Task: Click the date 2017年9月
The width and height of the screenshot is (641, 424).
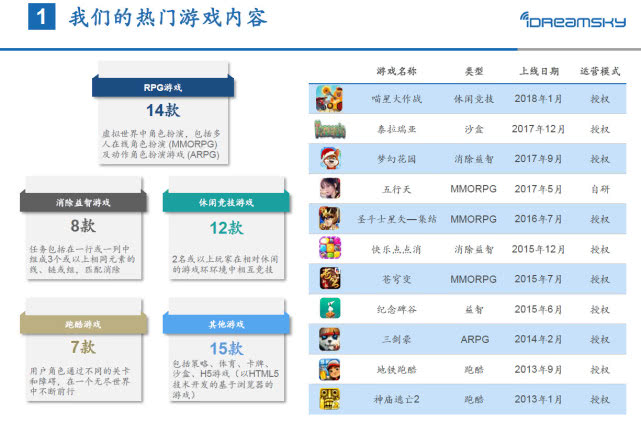Action: 538,159
